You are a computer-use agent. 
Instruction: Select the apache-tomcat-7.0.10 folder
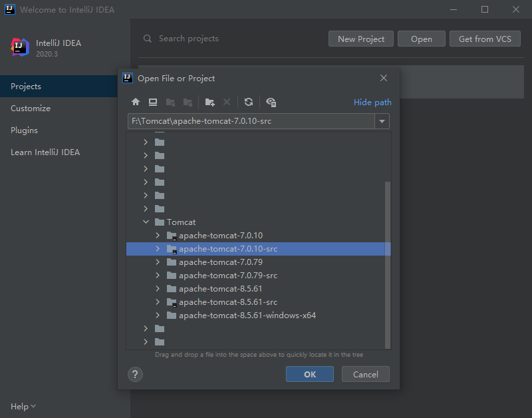220,236
